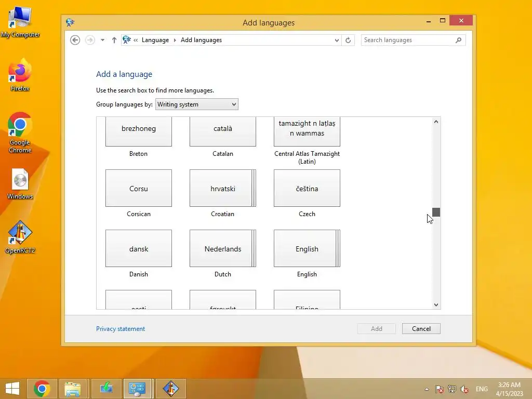The height and width of the screenshot is (399, 532).
Task: Select the Corsu Corsican tile
Action: (x=138, y=188)
